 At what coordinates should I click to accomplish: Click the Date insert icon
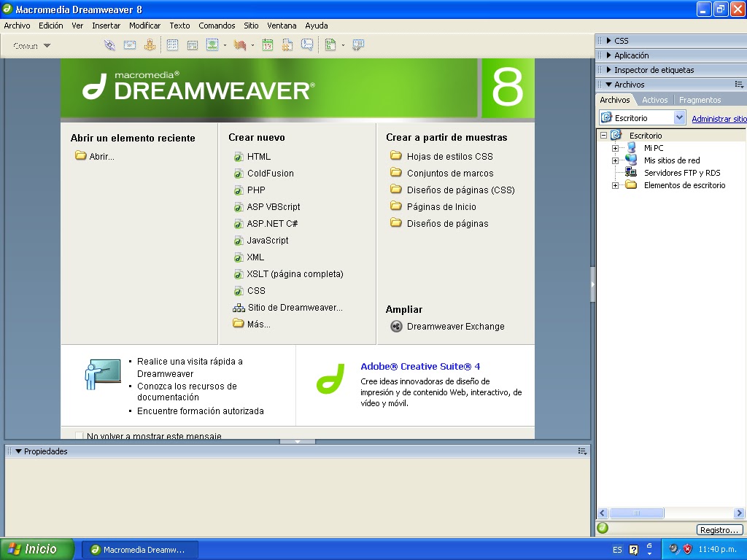268,45
